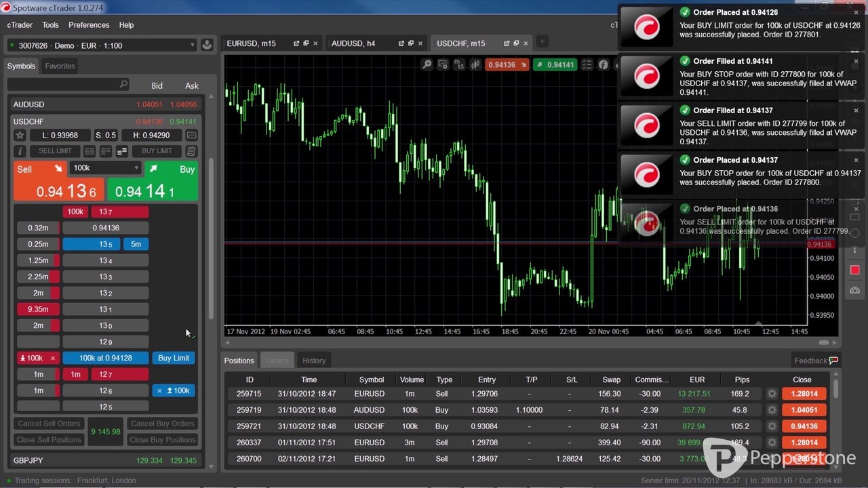The height and width of the screenshot is (488, 868).
Task: Open the Tools menu
Action: point(51,25)
